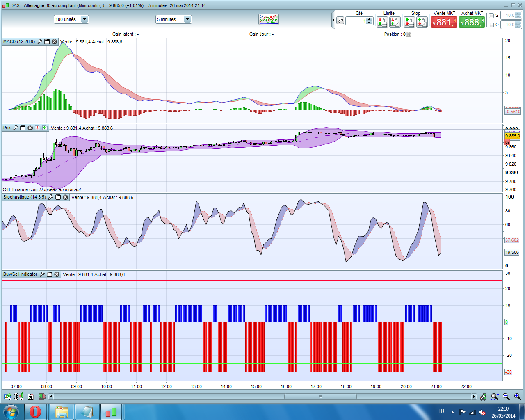The height and width of the screenshot is (420, 525).
Task: Enable the O objective checkbox
Action: point(491,25)
